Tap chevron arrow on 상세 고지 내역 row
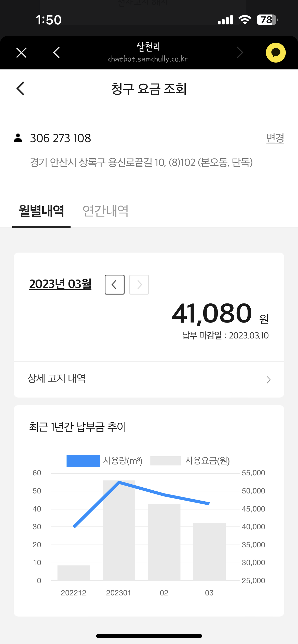 268,379
